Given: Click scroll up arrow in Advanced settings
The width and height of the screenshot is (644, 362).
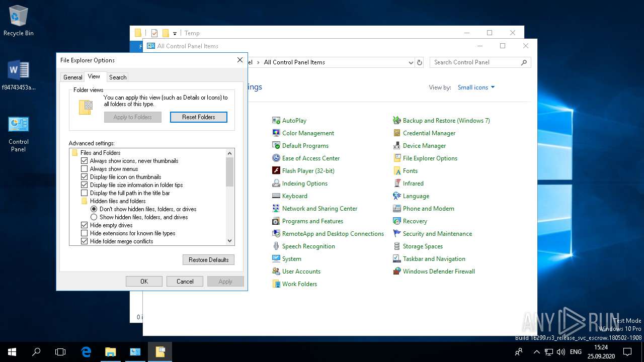Looking at the screenshot, I should click(230, 153).
